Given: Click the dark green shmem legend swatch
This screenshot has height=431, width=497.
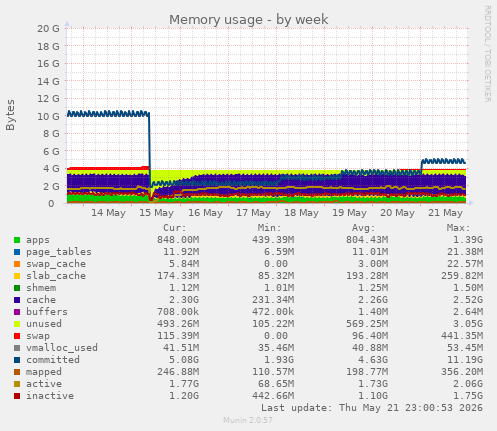Looking at the screenshot, I should [17, 288].
